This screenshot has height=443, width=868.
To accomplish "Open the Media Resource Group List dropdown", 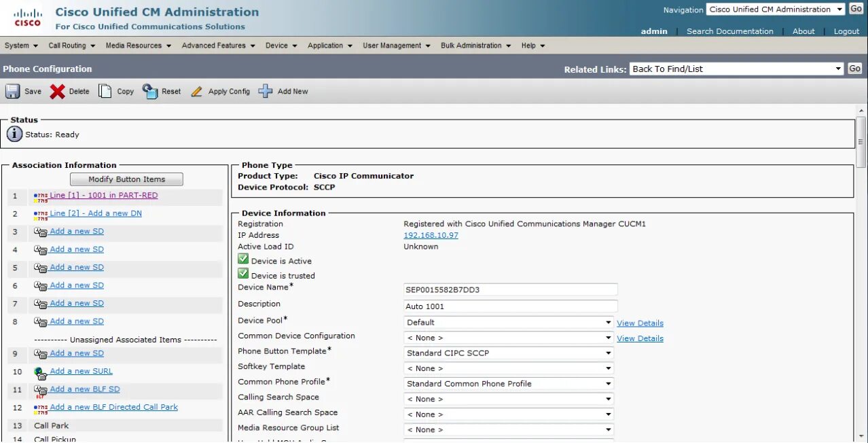I will pos(509,429).
